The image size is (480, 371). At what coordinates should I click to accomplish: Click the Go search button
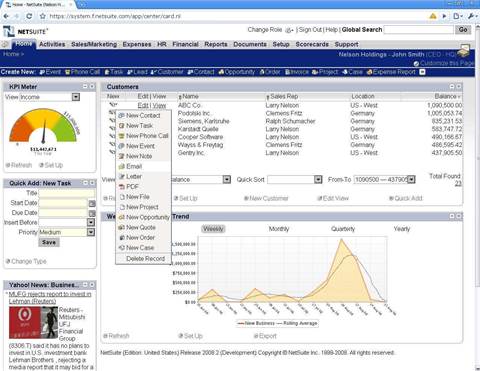(x=463, y=30)
